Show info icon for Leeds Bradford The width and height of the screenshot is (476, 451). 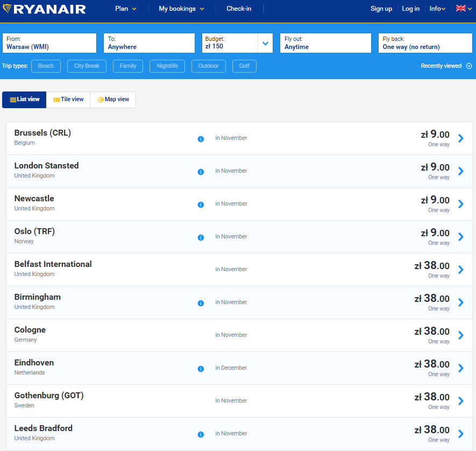[x=201, y=434]
